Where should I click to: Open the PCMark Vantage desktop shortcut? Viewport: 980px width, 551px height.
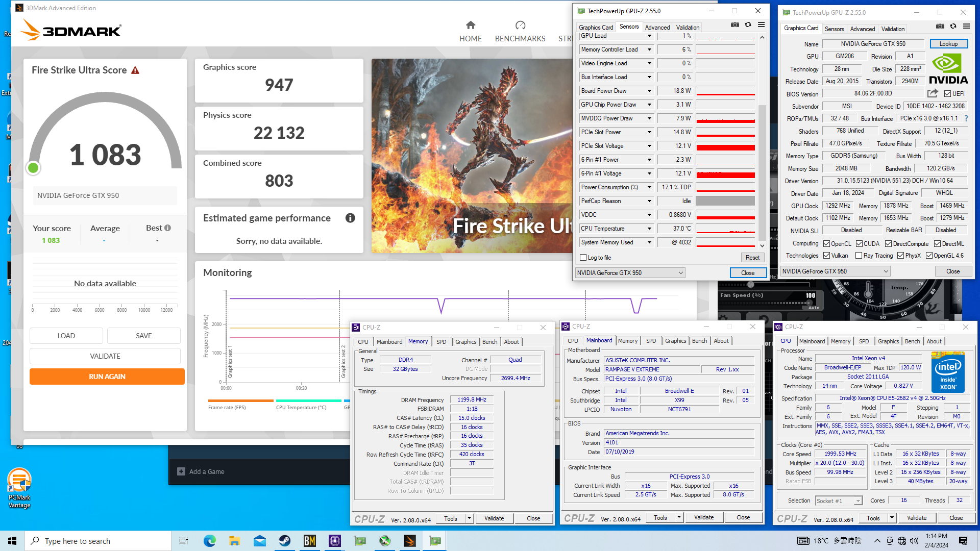[x=19, y=488]
